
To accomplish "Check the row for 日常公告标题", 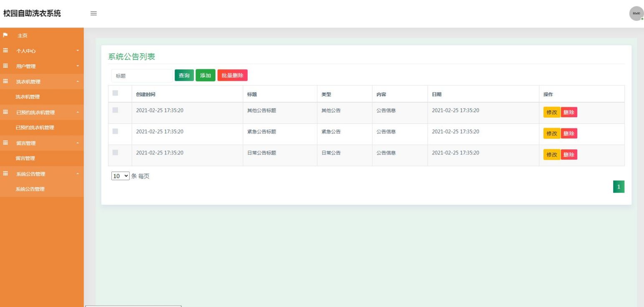I will pyautogui.click(x=116, y=152).
